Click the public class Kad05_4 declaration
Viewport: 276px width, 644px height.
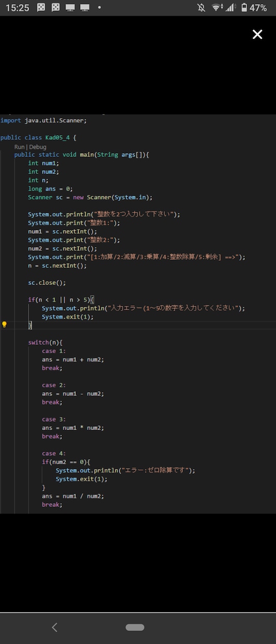[38, 138]
